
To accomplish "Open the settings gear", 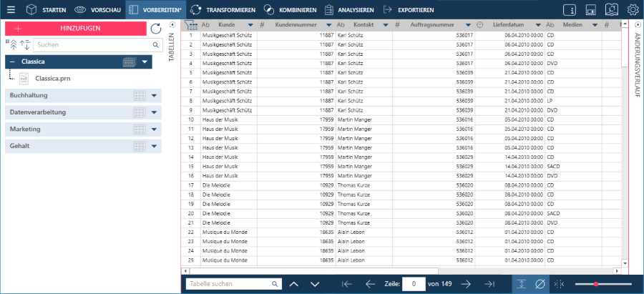I will point(633,10).
